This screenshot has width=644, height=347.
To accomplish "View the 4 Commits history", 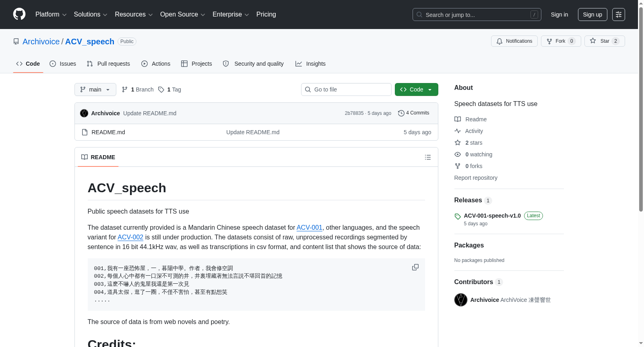I will coord(414,113).
